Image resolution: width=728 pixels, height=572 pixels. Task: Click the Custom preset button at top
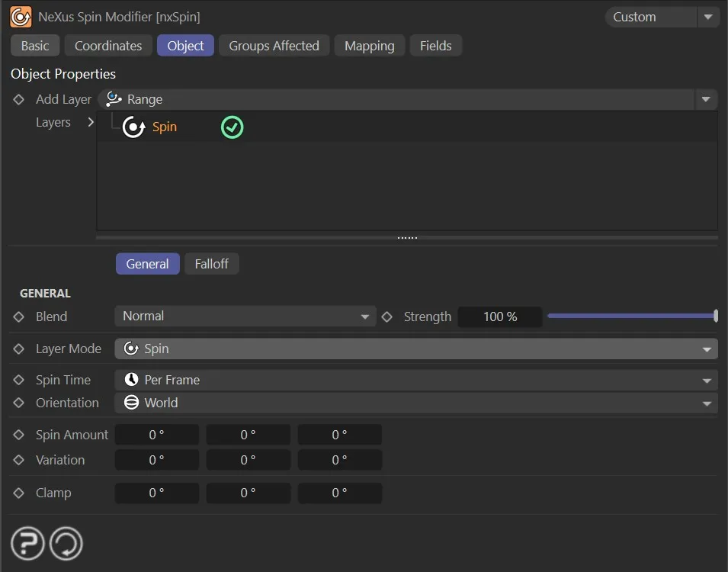point(650,17)
